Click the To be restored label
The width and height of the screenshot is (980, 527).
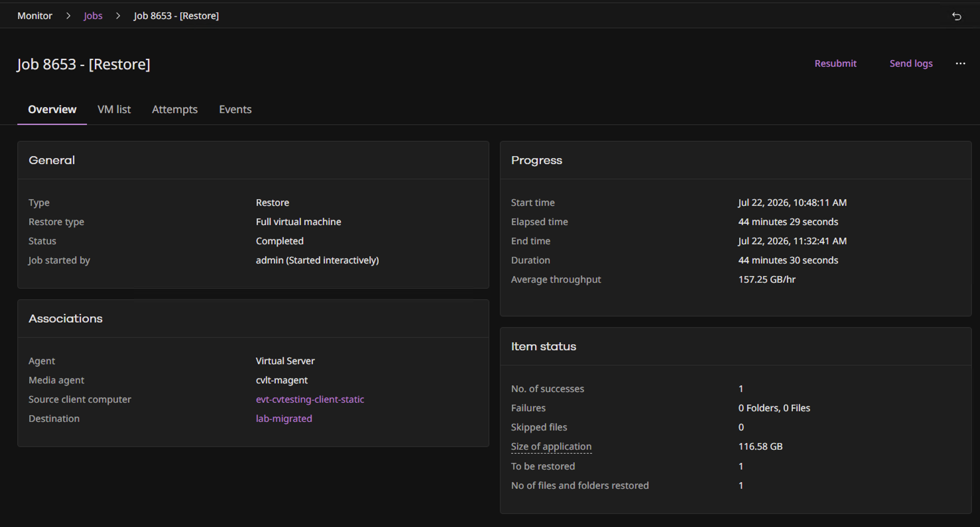pos(543,466)
